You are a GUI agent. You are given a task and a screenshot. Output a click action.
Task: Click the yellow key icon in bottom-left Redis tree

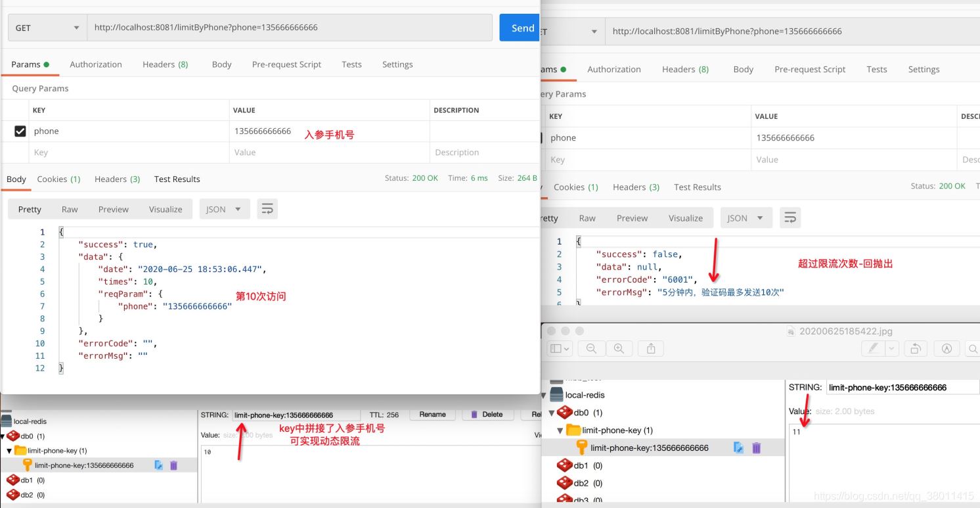tap(27, 465)
